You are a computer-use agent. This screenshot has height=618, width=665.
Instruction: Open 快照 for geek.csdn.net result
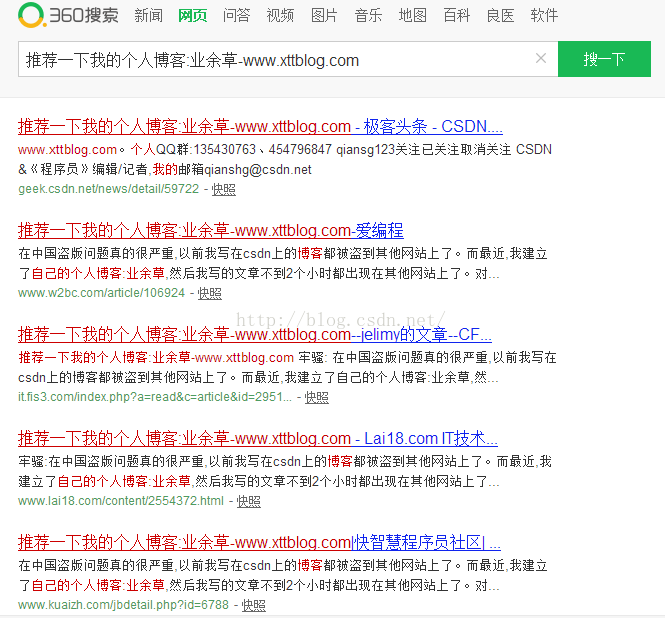[224, 189]
